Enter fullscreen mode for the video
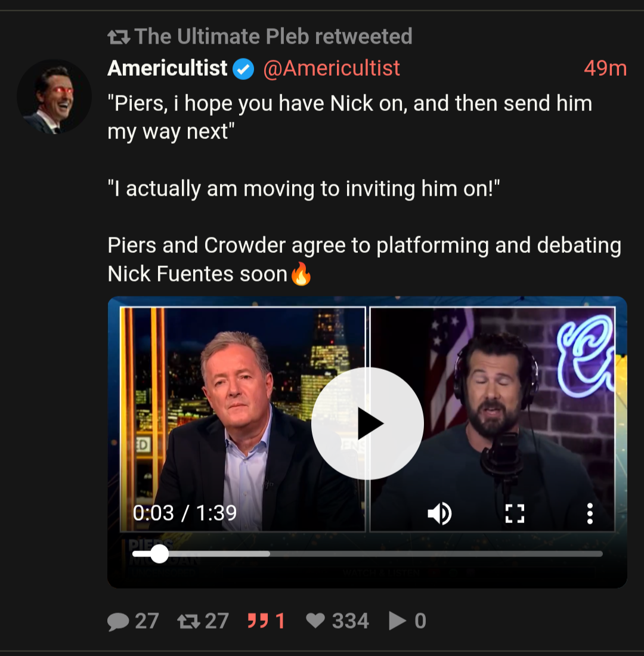Screen dimensions: 644x656 pyautogui.click(x=515, y=513)
